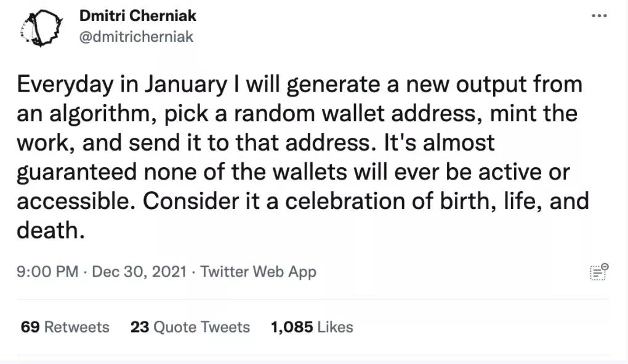View the 69 Retweets list

pos(65,326)
